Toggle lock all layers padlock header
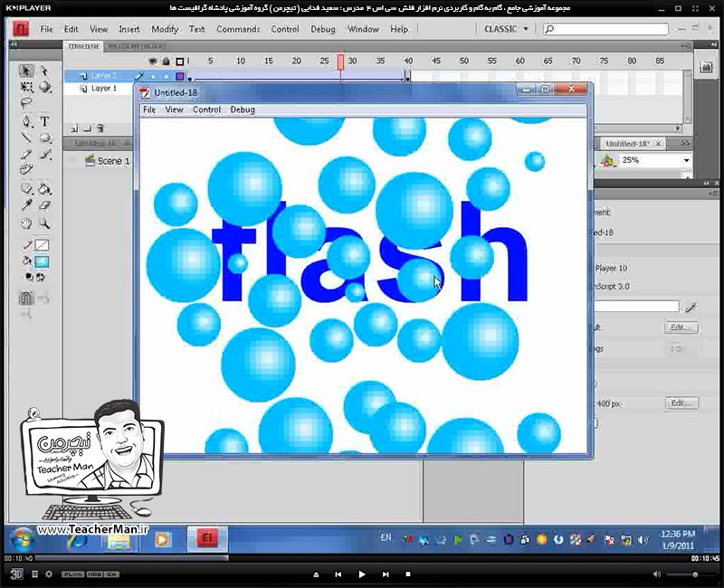This screenshot has width=724, height=588. [x=167, y=61]
